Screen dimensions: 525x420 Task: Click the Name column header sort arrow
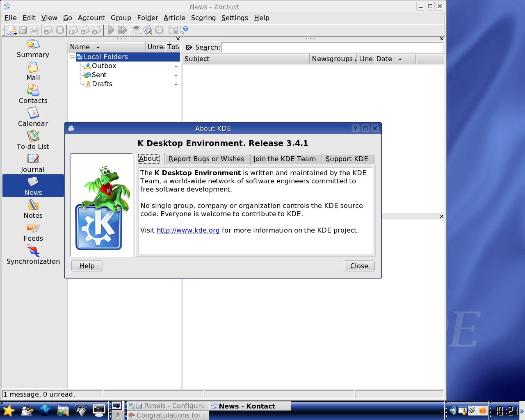98,48
